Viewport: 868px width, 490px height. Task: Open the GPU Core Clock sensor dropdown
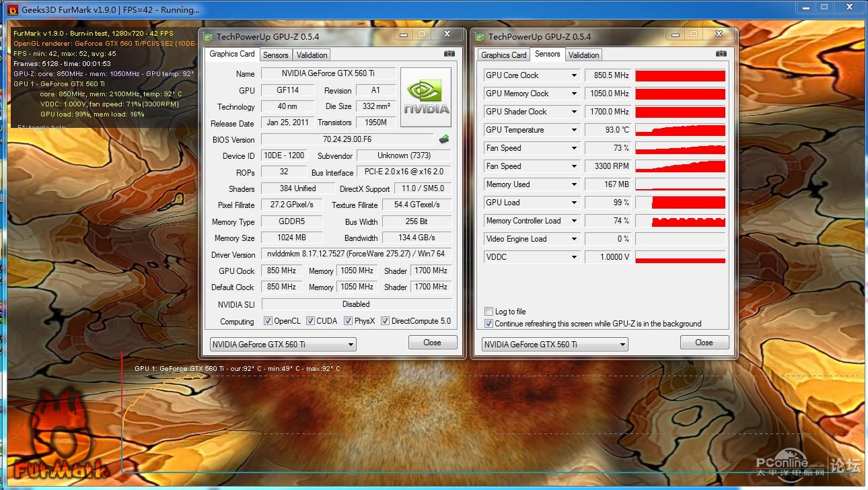(x=574, y=75)
